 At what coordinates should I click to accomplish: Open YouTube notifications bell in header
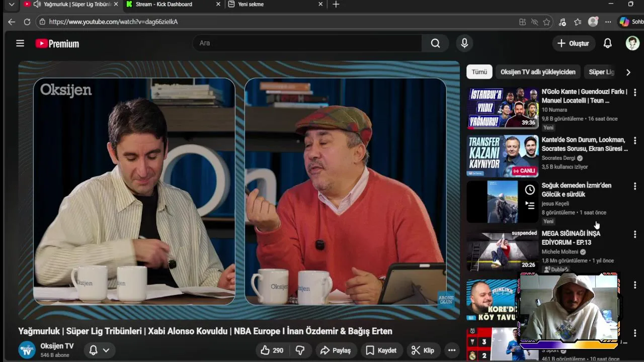[607, 43]
